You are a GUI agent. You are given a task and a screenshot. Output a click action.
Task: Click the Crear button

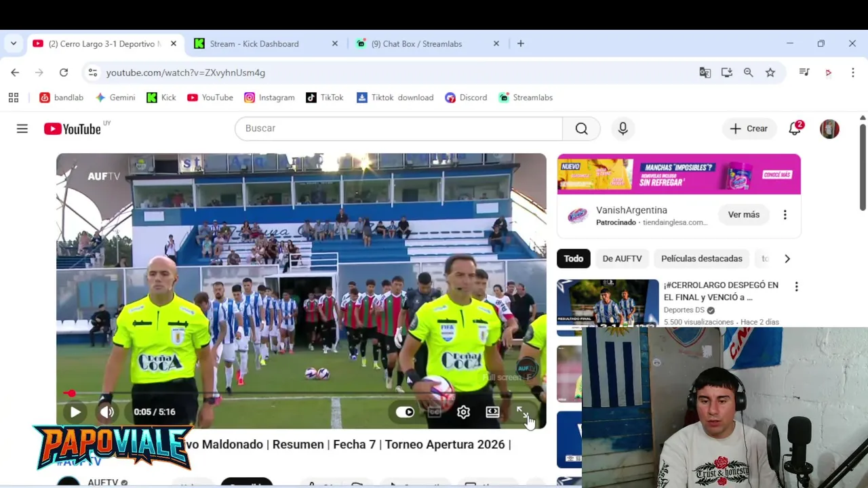point(749,129)
